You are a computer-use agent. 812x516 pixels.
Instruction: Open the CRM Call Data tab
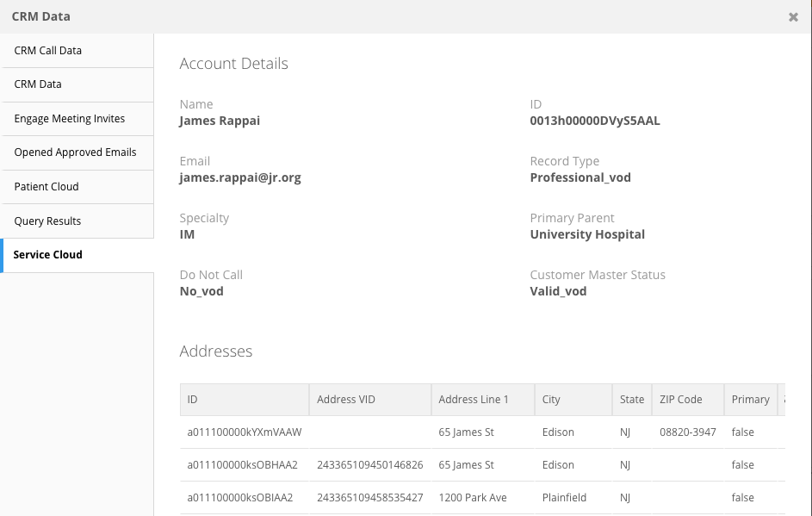coord(48,51)
